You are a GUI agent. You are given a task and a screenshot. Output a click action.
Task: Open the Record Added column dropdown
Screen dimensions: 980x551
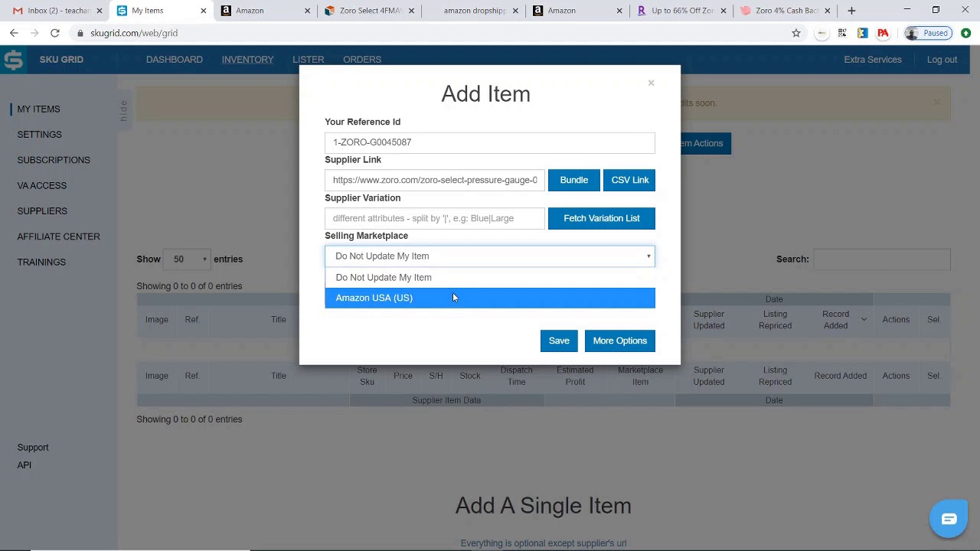click(864, 319)
